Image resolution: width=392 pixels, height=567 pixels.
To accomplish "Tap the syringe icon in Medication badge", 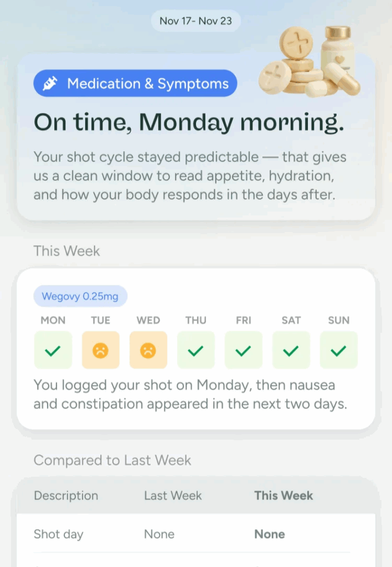I will (x=50, y=84).
